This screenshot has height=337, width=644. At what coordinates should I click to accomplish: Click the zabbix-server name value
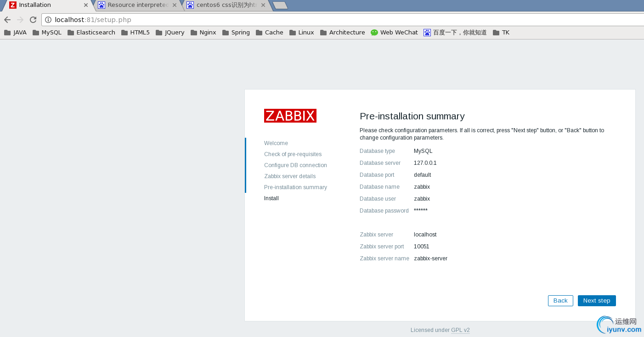[x=431, y=258]
